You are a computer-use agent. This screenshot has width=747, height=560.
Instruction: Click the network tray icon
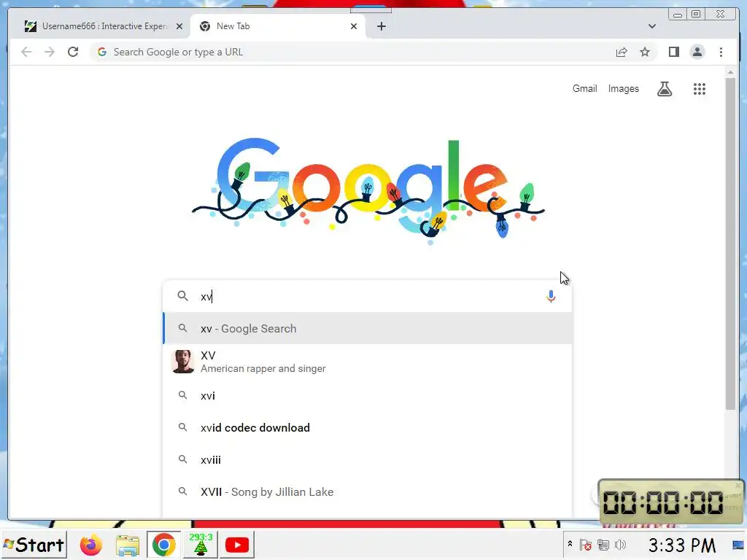click(603, 545)
